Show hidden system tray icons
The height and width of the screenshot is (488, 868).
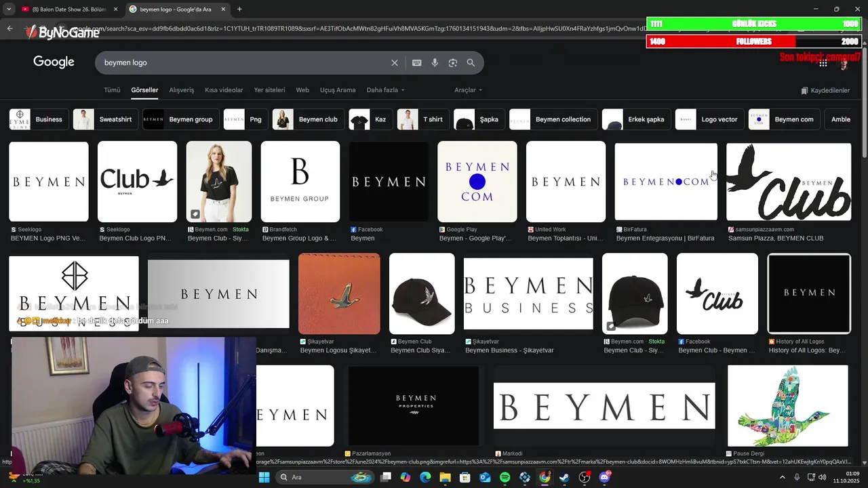(782, 477)
